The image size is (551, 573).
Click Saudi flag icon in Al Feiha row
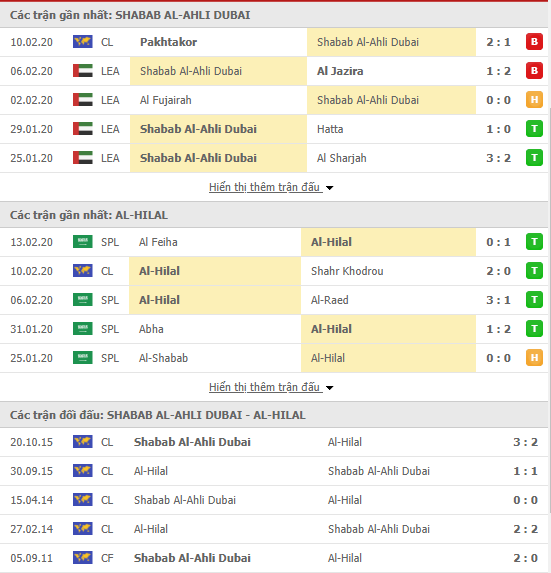coord(83,242)
